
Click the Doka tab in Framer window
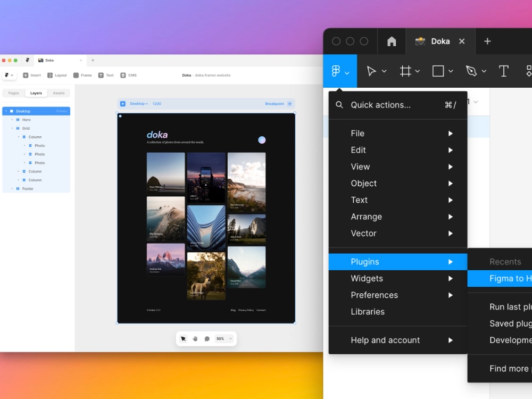pos(60,61)
